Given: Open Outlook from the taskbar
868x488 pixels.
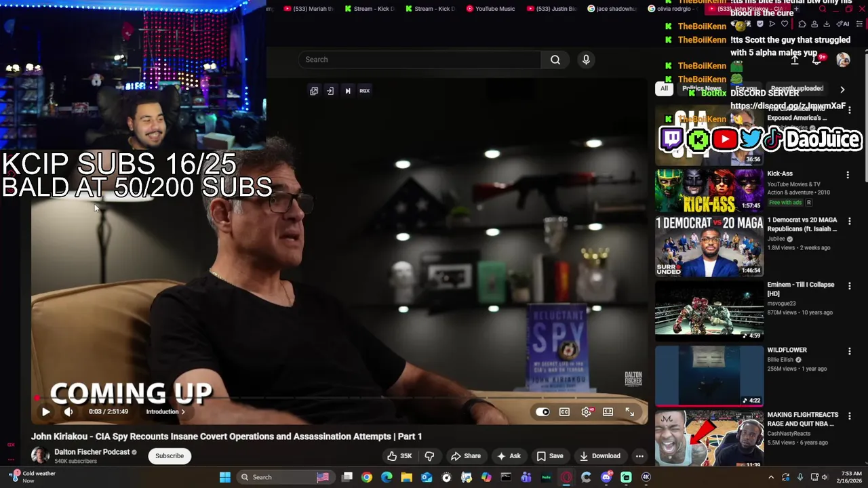Looking at the screenshot, I should (x=427, y=477).
